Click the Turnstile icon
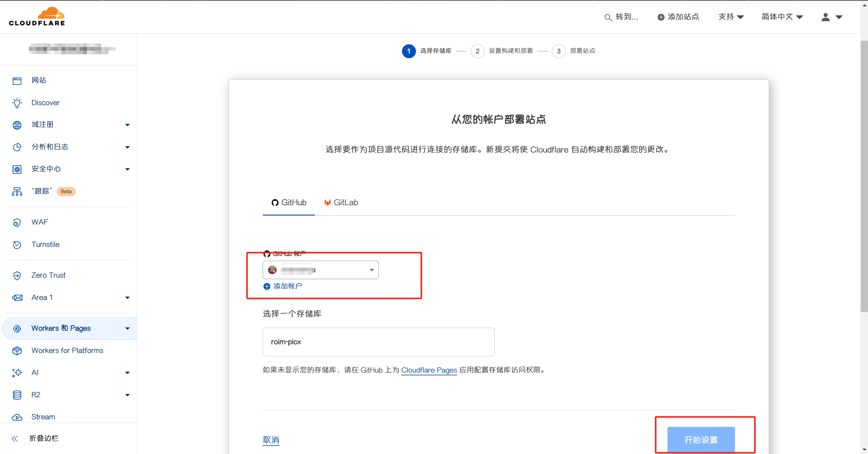 (x=17, y=244)
